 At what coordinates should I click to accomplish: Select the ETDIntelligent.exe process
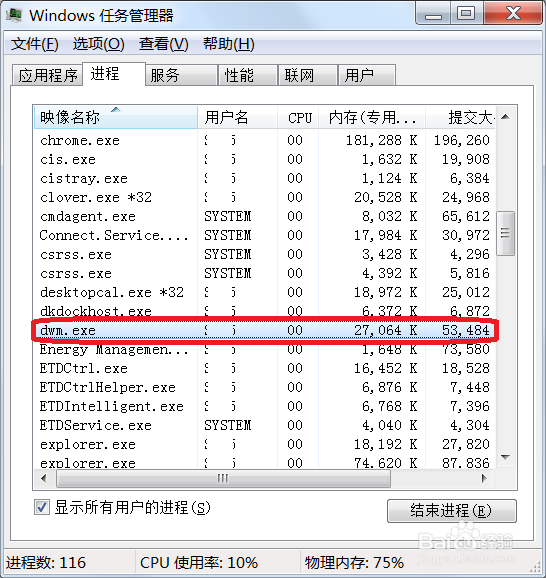point(265,406)
